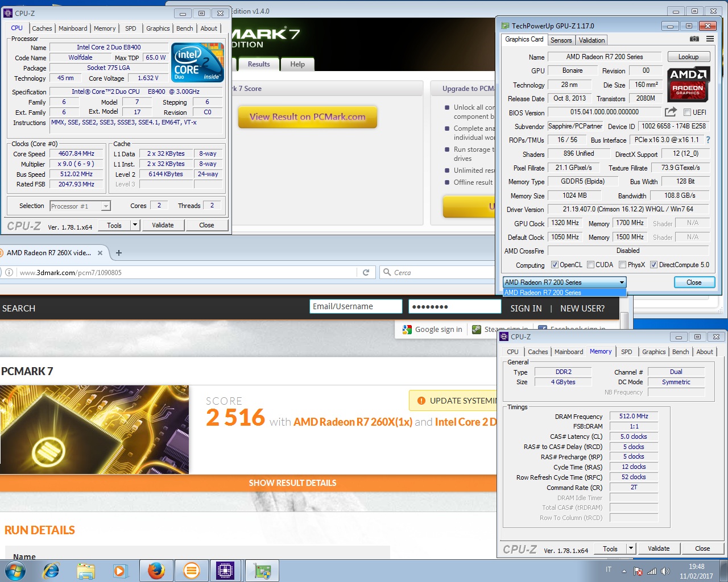This screenshot has height=582, width=728.
Task: Open Windows Media Player in taskbar
Action: pyautogui.click(x=119, y=571)
